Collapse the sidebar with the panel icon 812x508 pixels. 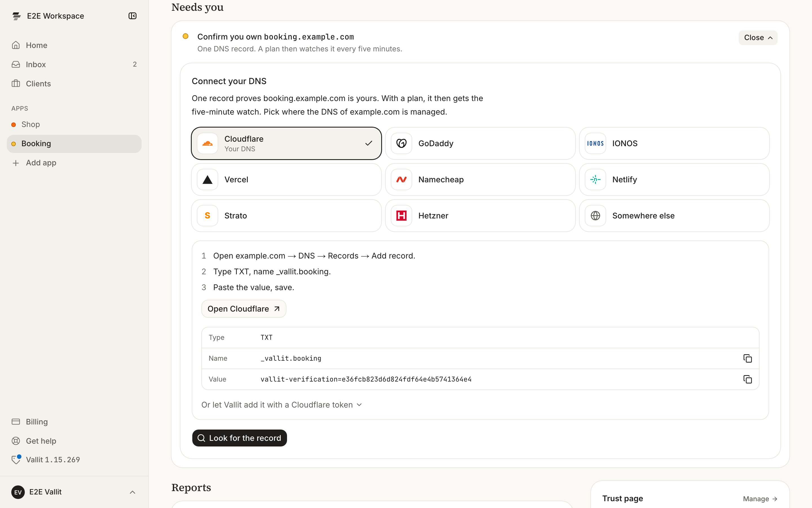coord(132,16)
